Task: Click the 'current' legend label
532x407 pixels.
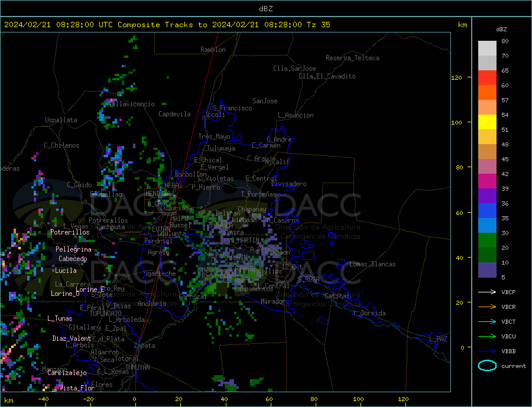Action: pyautogui.click(x=514, y=366)
